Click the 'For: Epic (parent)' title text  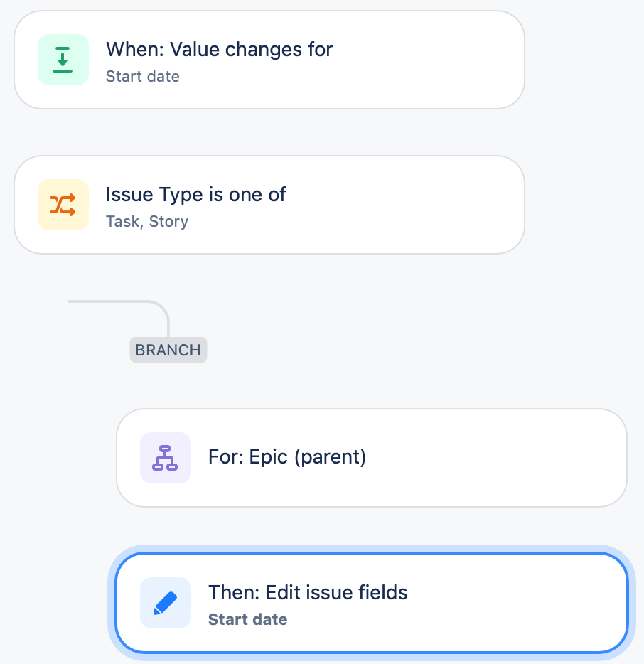287,458
